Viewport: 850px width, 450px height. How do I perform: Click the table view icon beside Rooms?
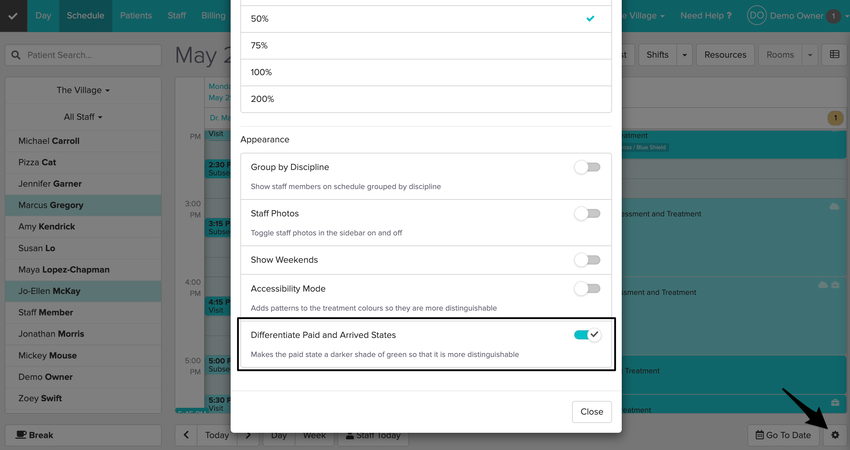click(835, 55)
